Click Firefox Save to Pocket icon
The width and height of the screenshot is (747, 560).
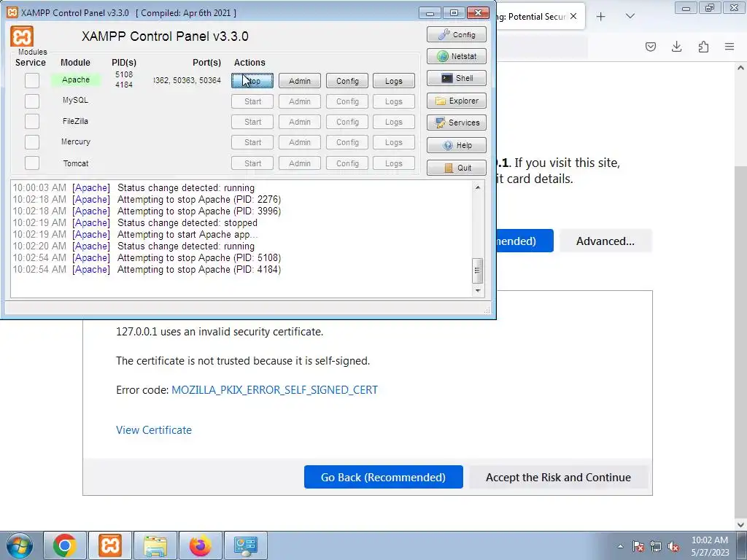tap(650, 47)
